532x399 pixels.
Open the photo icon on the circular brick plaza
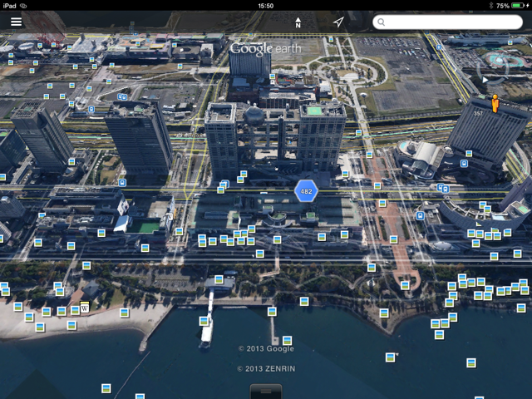click(x=405, y=285)
